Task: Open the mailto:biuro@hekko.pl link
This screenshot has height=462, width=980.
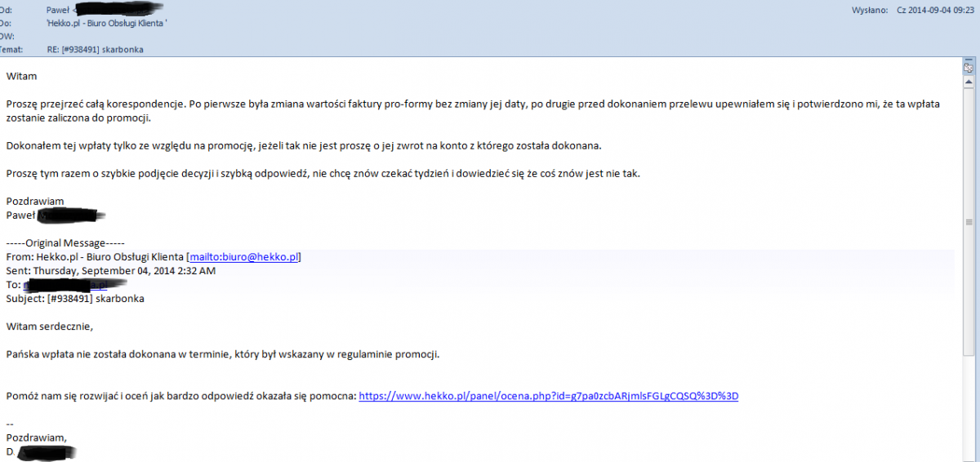Action: coord(245,256)
